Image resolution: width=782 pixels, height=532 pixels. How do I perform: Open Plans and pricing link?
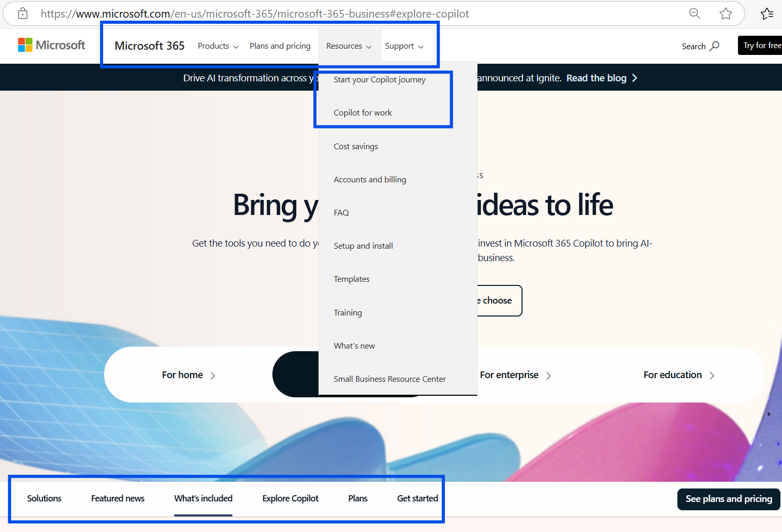click(280, 46)
